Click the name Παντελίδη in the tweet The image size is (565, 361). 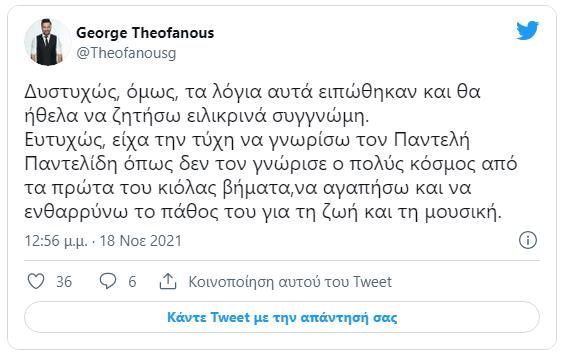(x=71, y=164)
